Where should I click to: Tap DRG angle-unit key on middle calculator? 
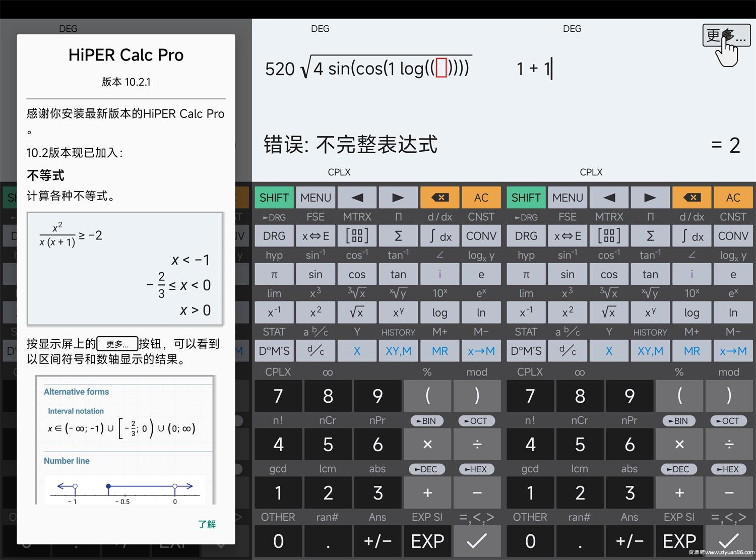pyautogui.click(x=274, y=236)
